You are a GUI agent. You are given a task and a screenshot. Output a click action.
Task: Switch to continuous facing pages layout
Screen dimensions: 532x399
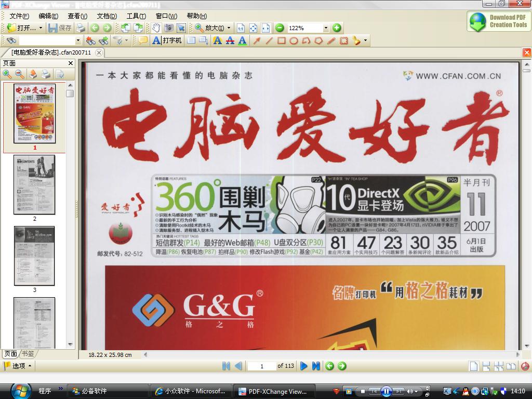click(499, 366)
